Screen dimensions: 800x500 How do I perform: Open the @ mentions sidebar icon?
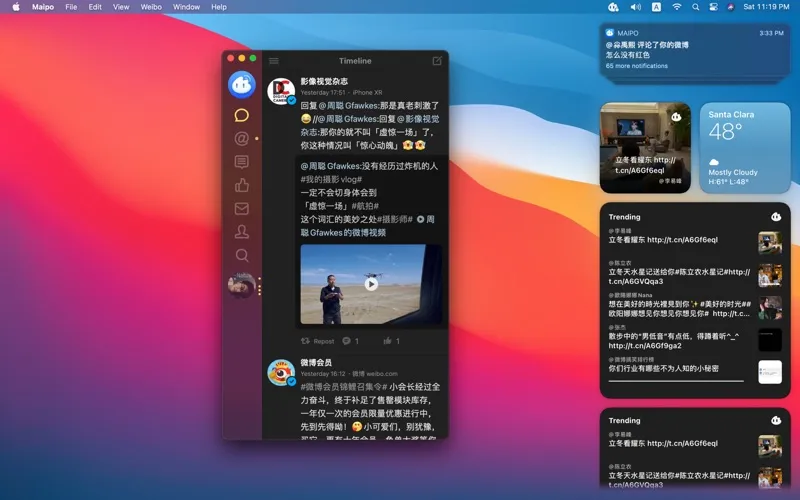(242, 138)
